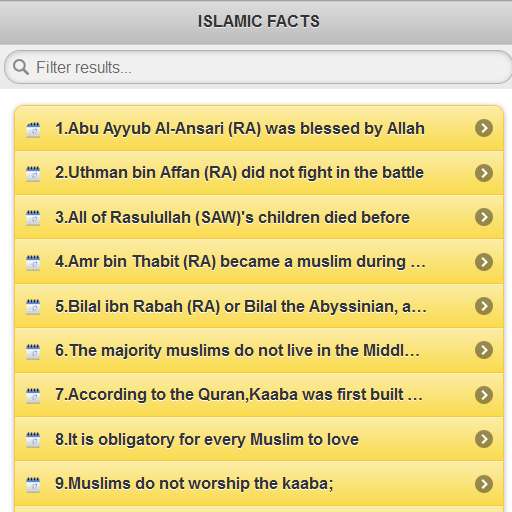Select fact 7 about Kaaba first built

pos(259,395)
